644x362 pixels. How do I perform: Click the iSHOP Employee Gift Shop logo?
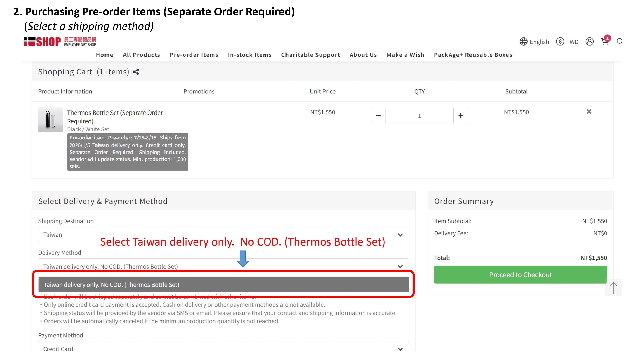coord(60,42)
